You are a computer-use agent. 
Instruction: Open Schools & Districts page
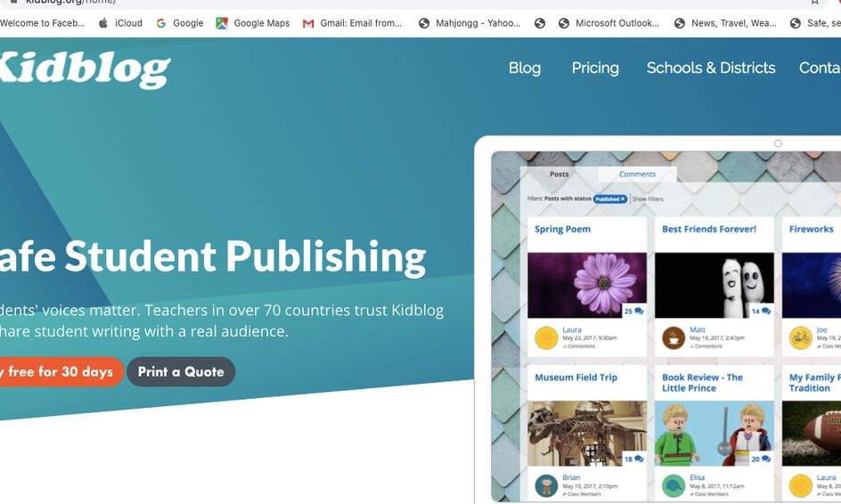[x=711, y=68]
